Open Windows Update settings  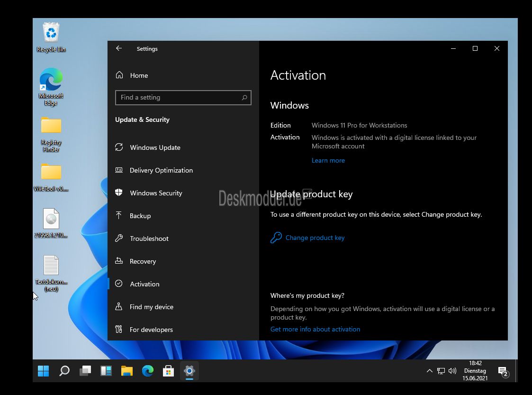pos(183,147)
